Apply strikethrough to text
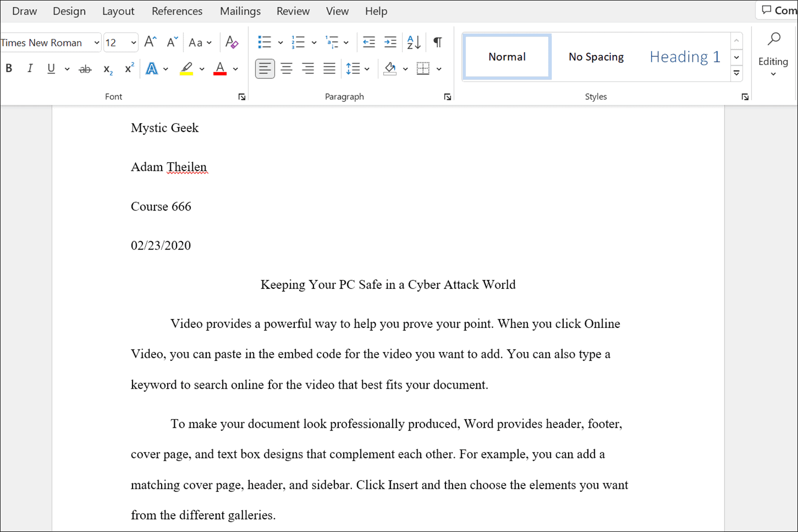This screenshot has width=798, height=532. tap(85, 68)
